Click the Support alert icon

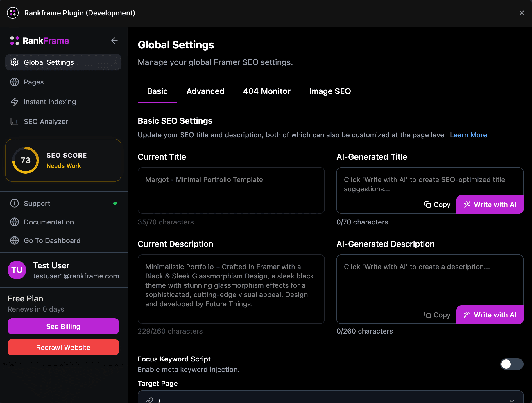(15, 203)
